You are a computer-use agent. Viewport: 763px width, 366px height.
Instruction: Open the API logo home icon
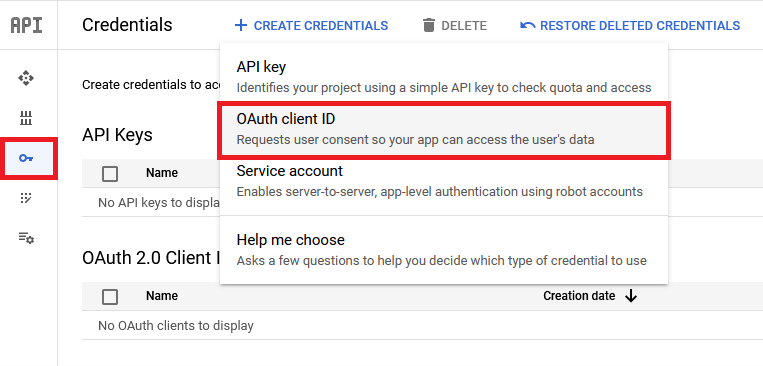[x=26, y=25]
